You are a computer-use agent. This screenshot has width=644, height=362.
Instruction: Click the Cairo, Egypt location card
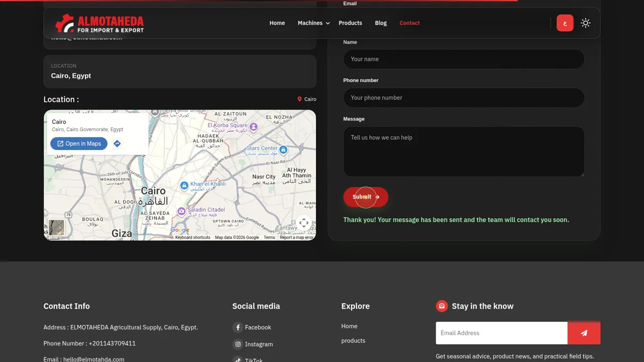click(180, 71)
